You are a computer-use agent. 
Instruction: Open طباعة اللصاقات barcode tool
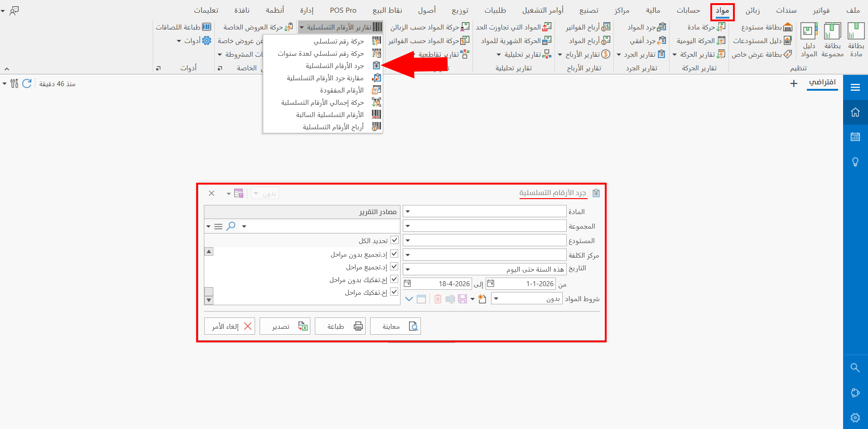click(183, 27)
